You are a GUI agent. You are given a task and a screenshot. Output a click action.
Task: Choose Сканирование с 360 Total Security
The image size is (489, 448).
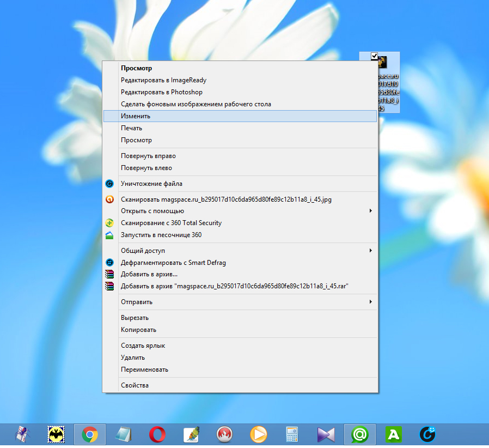tap(171, 223)
